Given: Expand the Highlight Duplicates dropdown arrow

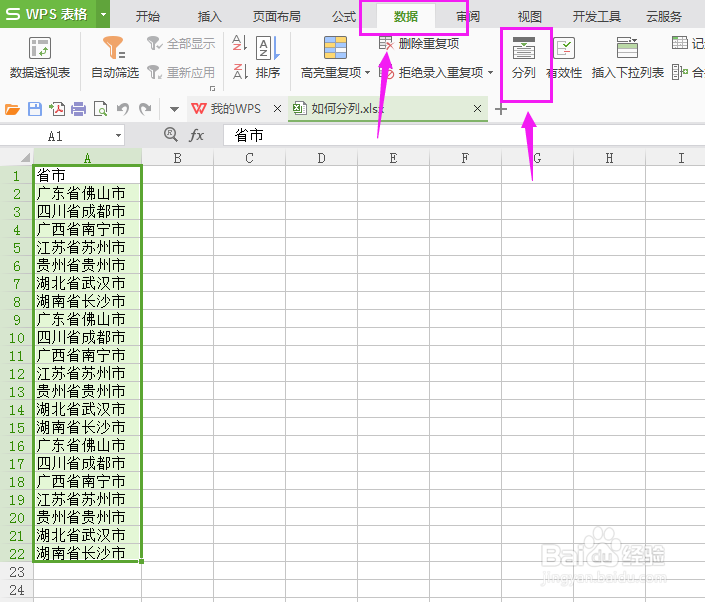Looking at the screenshot, I should (367, 72).
